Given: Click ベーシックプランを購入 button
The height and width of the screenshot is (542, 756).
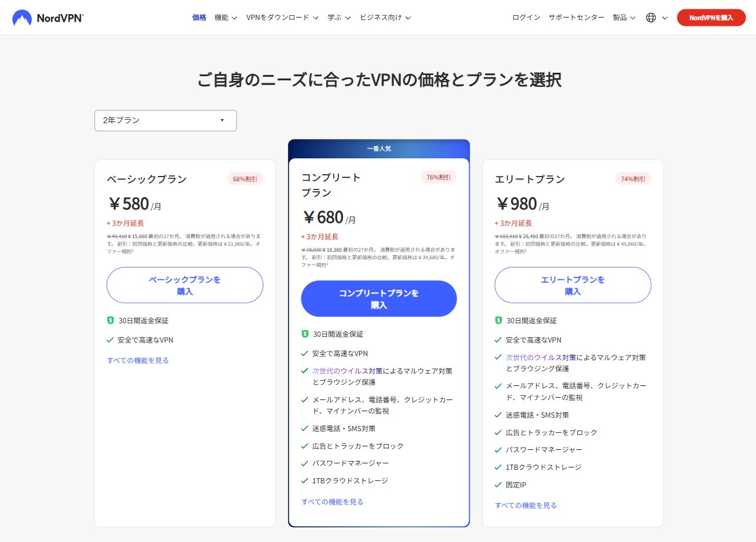Looking at the screenshot, I should click(x=185, y=285).
